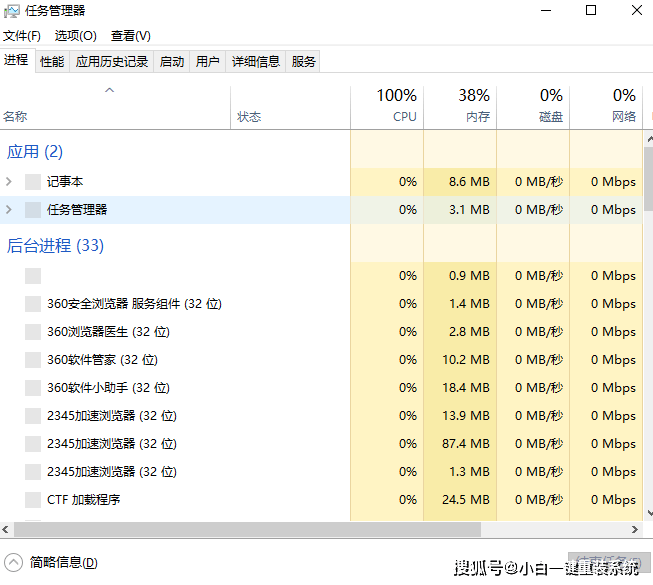Click the vertical scrollbar down arrow
653x585 pixels.
tap(649, 513)
